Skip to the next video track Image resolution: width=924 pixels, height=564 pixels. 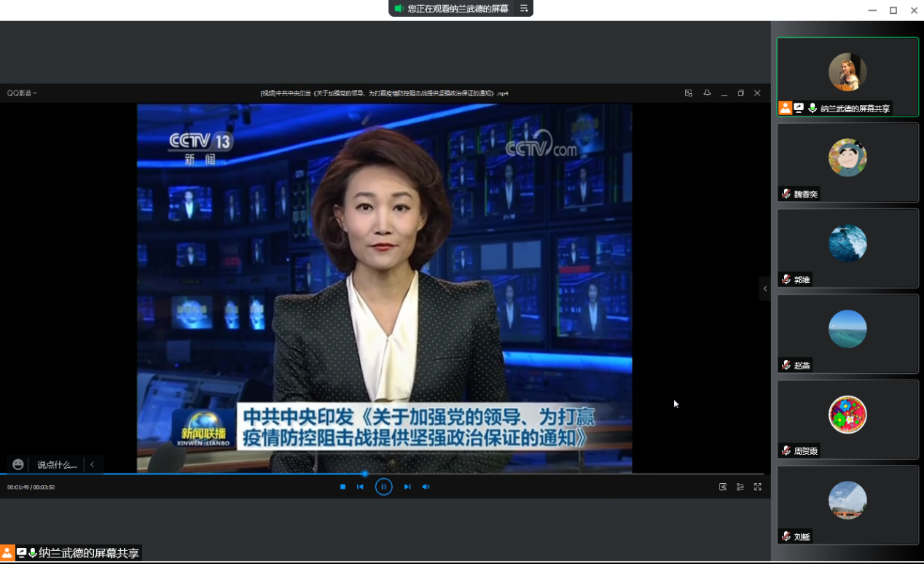(x=407, y=487)
